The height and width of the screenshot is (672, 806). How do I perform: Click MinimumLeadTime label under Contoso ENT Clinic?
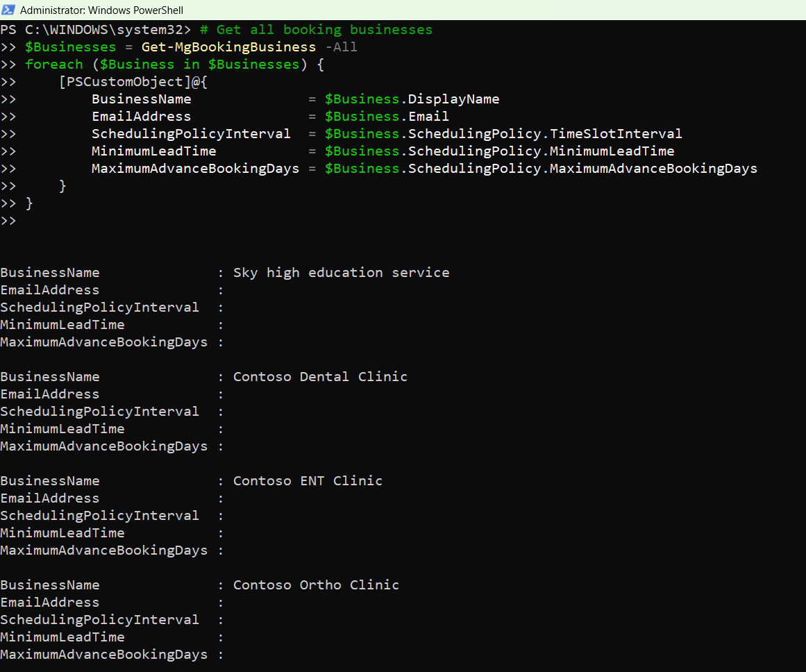point(62,533)
